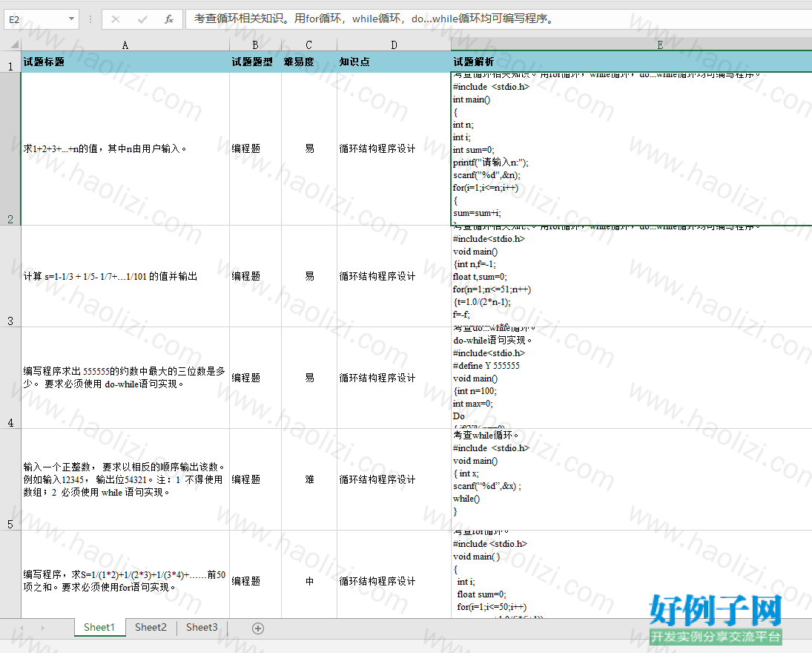Click 循环结构程序设计 cell in row 5
Image resolution: width=812 pixels, height=653 pixels.
[x=394, y=479]
